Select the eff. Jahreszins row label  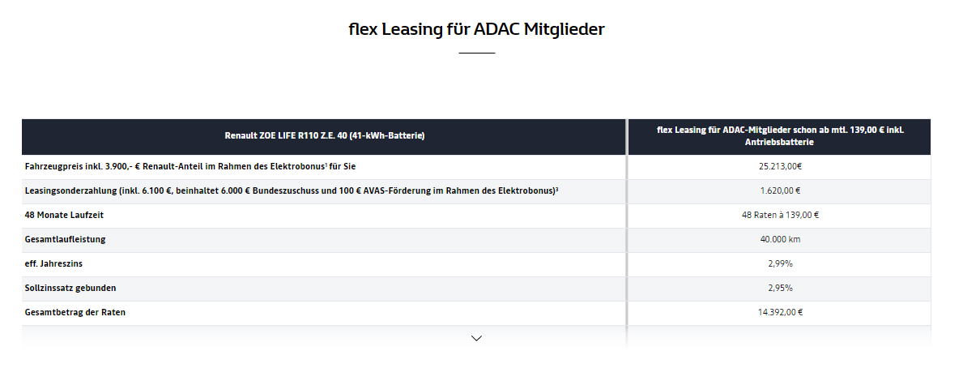(53, 263)
